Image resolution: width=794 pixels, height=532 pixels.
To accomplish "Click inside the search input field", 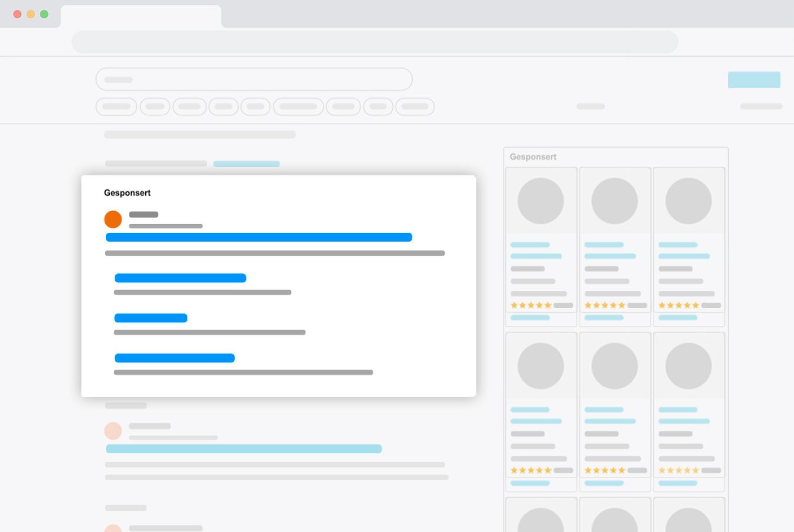I will pyautogui.click(x=254, y=79).
